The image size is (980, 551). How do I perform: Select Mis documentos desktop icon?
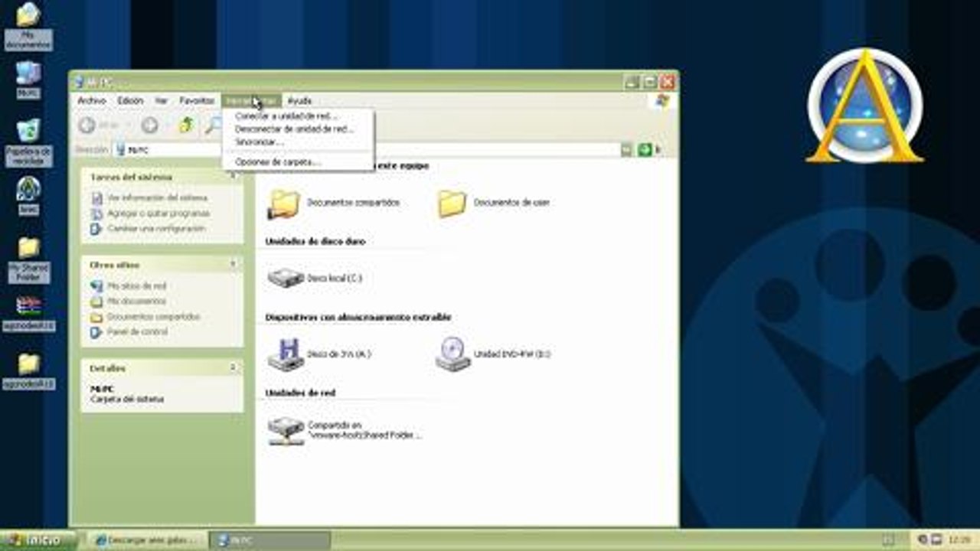click(28, 26)
